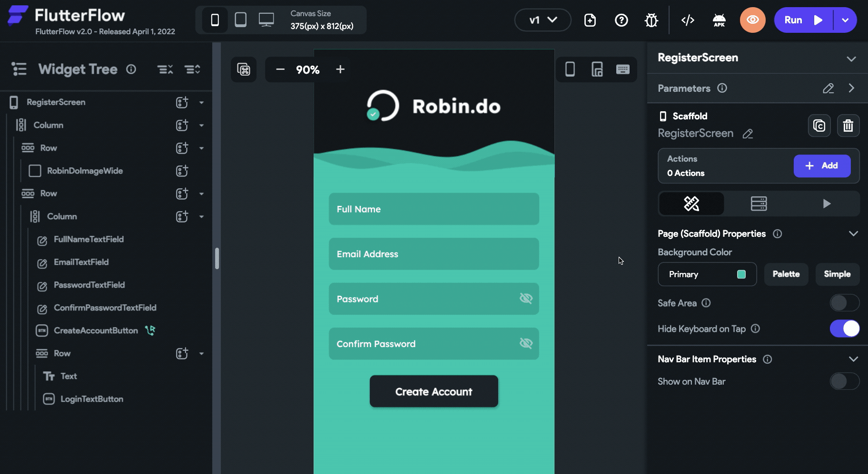Click the view code </> icon
The image size is (868, 474).
687,20
